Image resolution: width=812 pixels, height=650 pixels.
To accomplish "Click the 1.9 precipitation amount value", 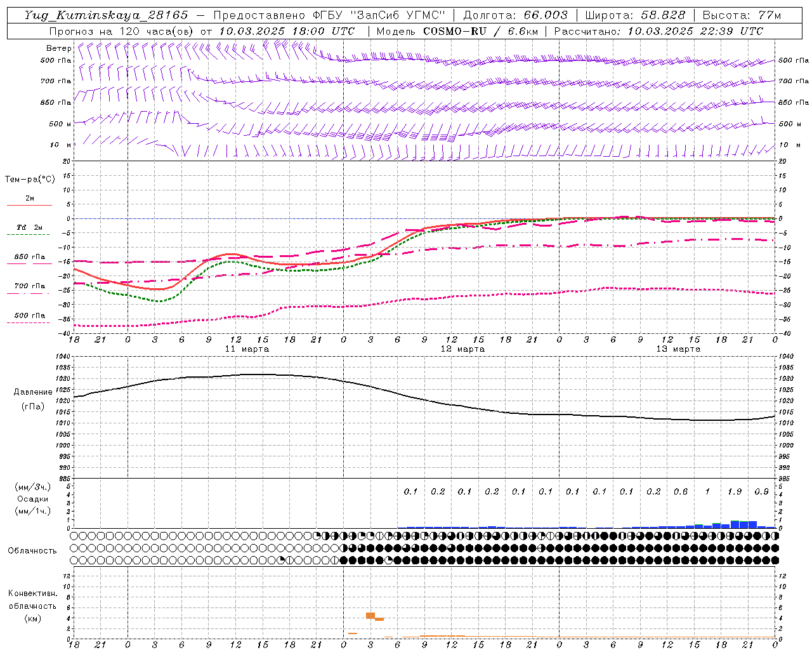I will point(735,491).
